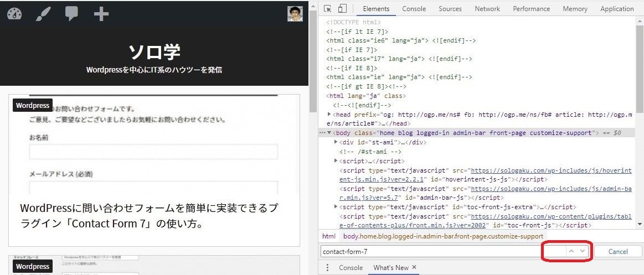
Task: Open the Contact Form 7 article title
Action: click(148, 216)
